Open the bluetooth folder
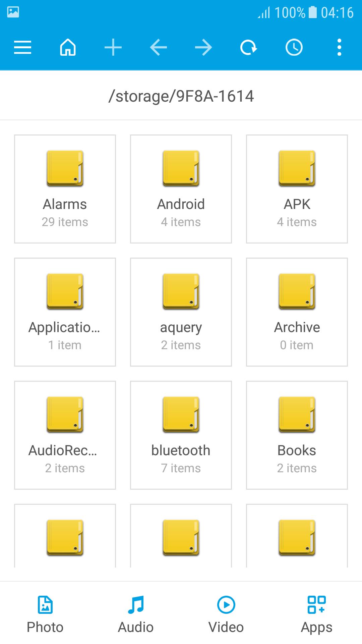This screenshot has width=362, height=644. 181,435
